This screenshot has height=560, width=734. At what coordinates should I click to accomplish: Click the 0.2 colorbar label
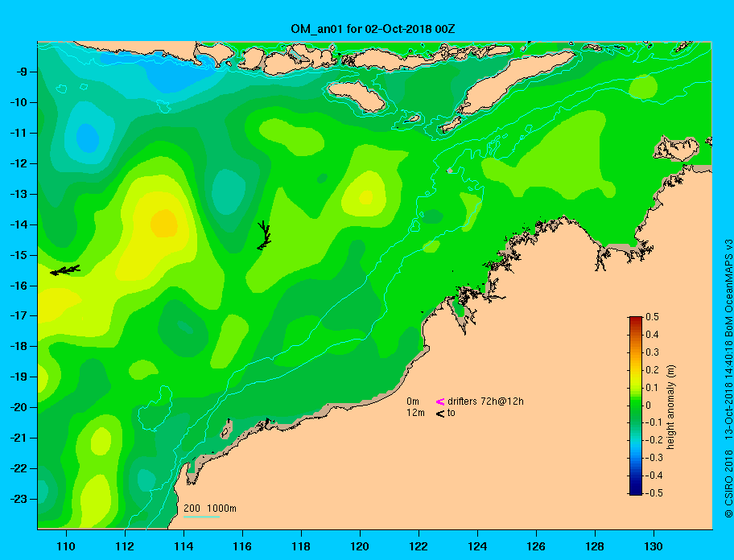click(652, 370)
